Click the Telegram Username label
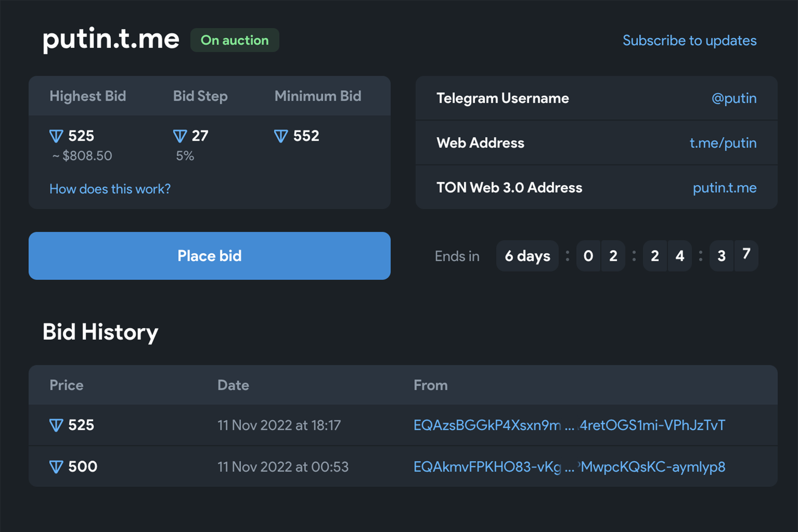Screen dimensions: 798x532 [x=503, y=98]
